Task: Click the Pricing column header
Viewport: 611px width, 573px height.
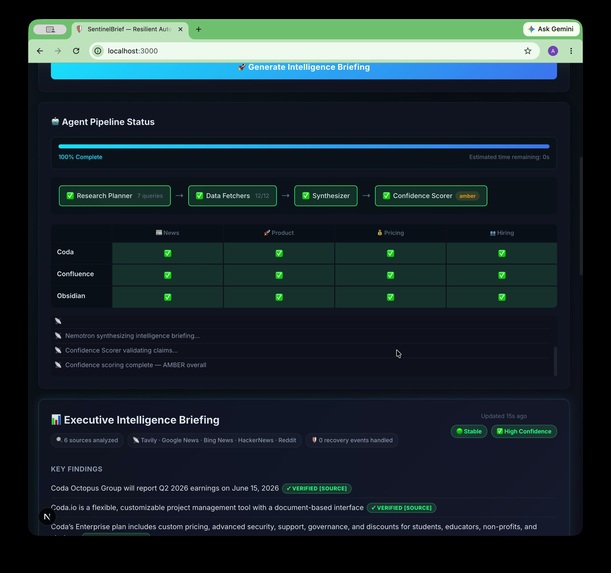Action: click(x=390, y=233)
